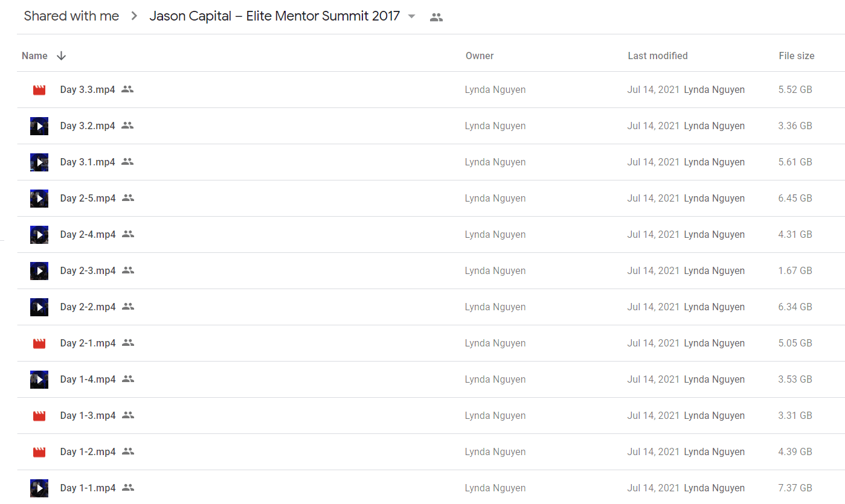Open the folder dropdown arrow after Summit 2017
This screenshot has width=845, height=504.
point(412,16)
